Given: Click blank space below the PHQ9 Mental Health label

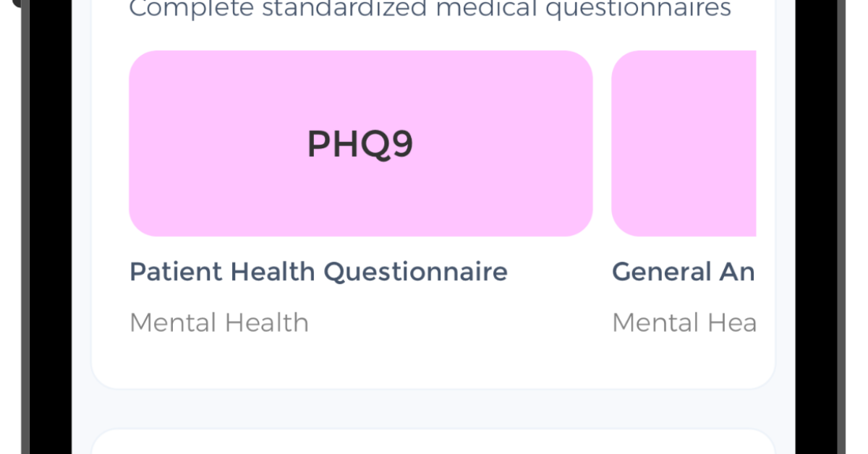Looking at the screenshot, I should point(289,361).
